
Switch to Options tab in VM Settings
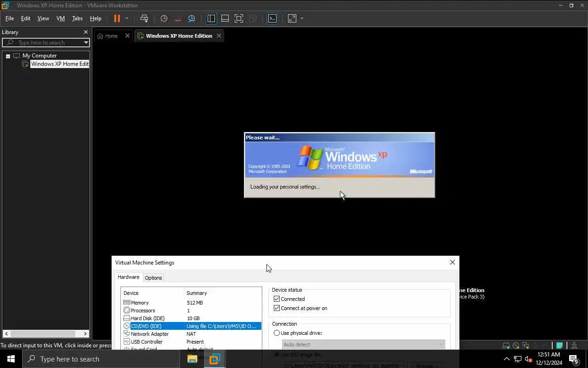click(153, 278)
